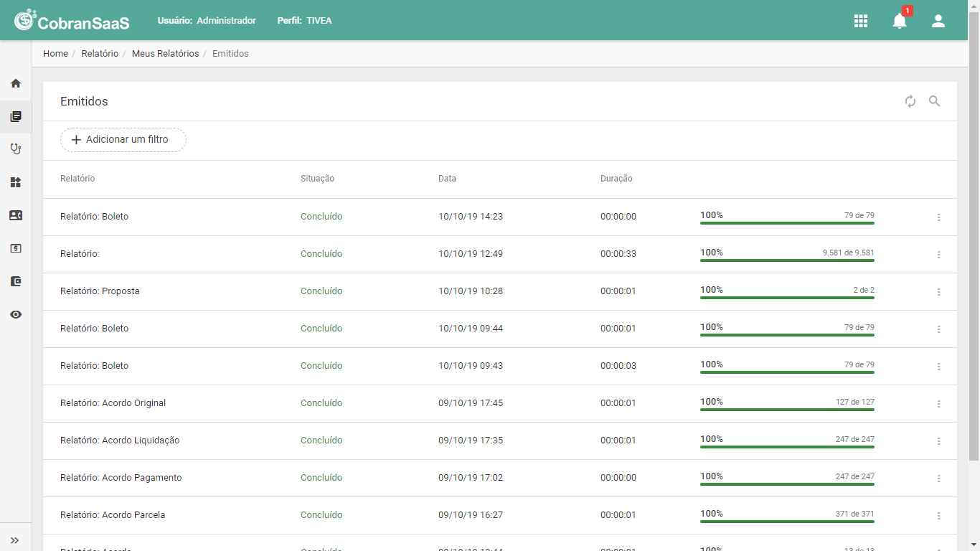Click the Emitidos panel title
This screenshot has width=980, height=551.
click(84, 101)
